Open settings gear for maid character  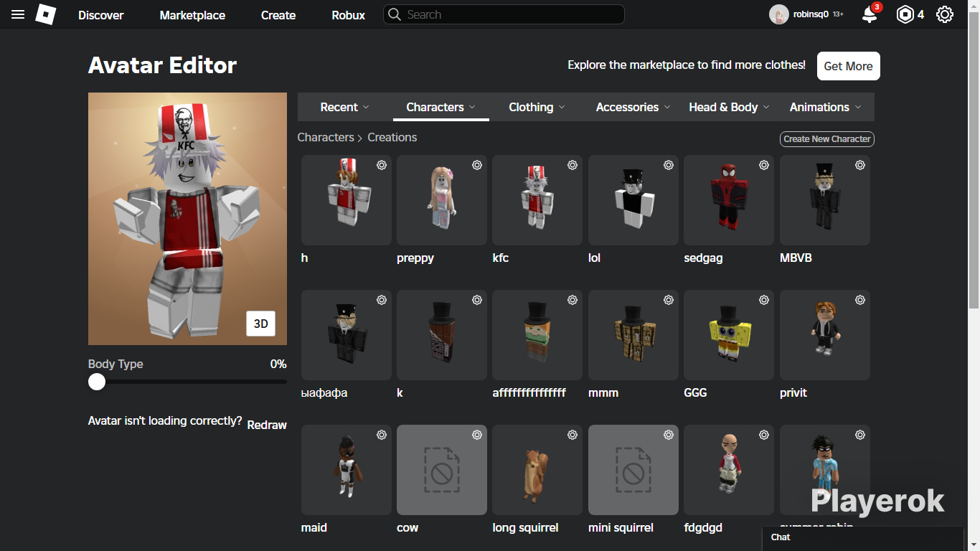[382, 435]
